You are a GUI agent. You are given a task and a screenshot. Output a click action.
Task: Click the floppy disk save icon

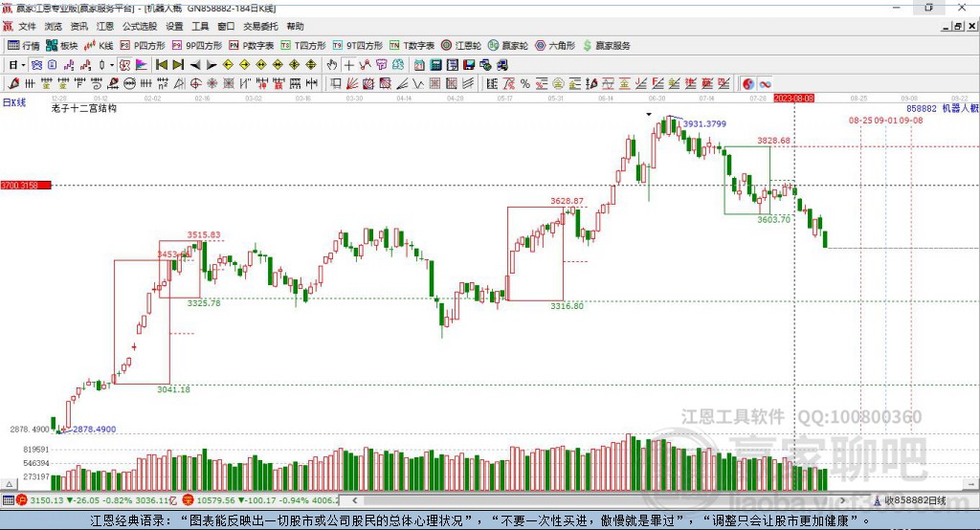pos(469,65)
